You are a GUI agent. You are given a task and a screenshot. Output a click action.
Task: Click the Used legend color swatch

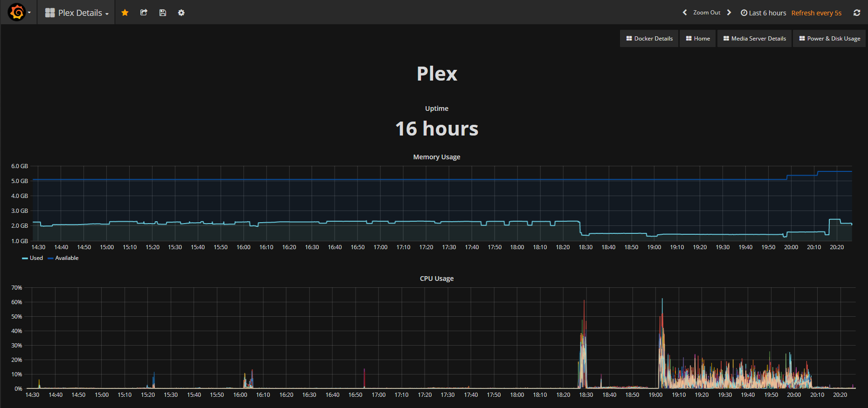[25, 258]
